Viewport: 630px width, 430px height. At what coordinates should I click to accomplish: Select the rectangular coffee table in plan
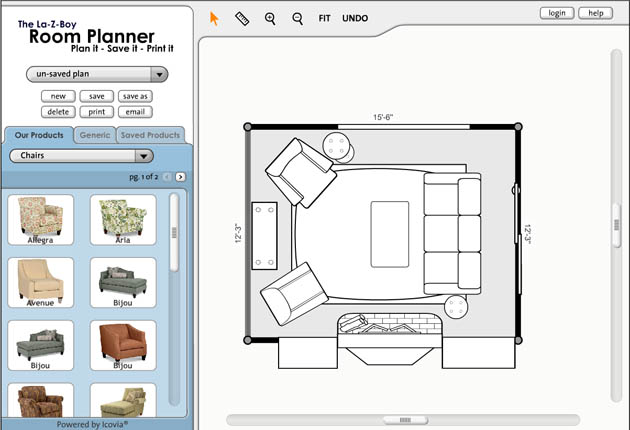click(x=390, y=234)
